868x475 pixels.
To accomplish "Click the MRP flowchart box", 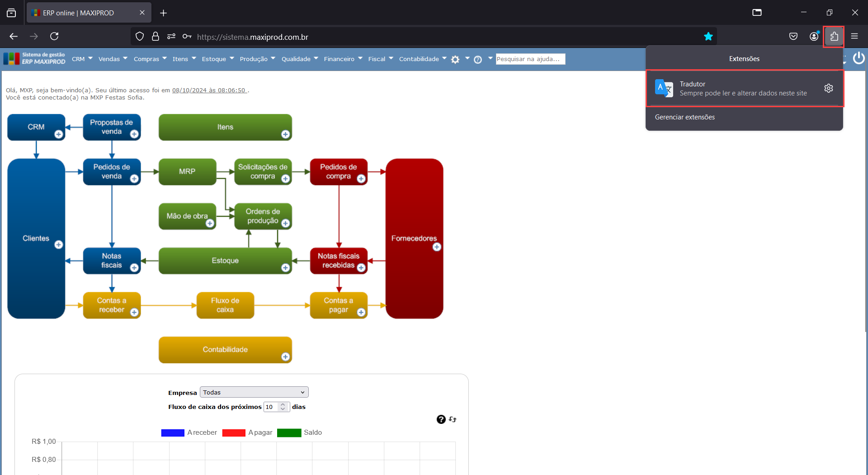I will (x=187, y=171).
